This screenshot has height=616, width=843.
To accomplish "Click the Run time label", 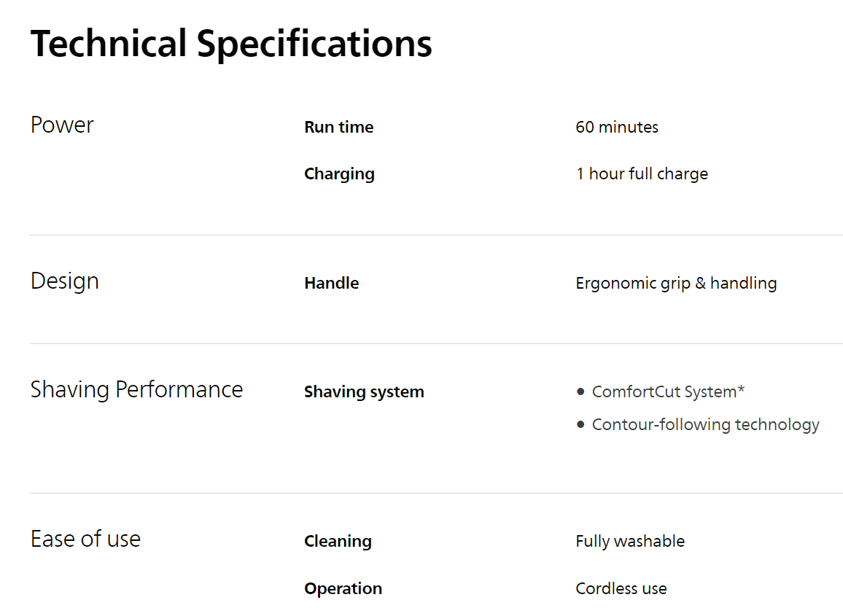I will 338,127.
